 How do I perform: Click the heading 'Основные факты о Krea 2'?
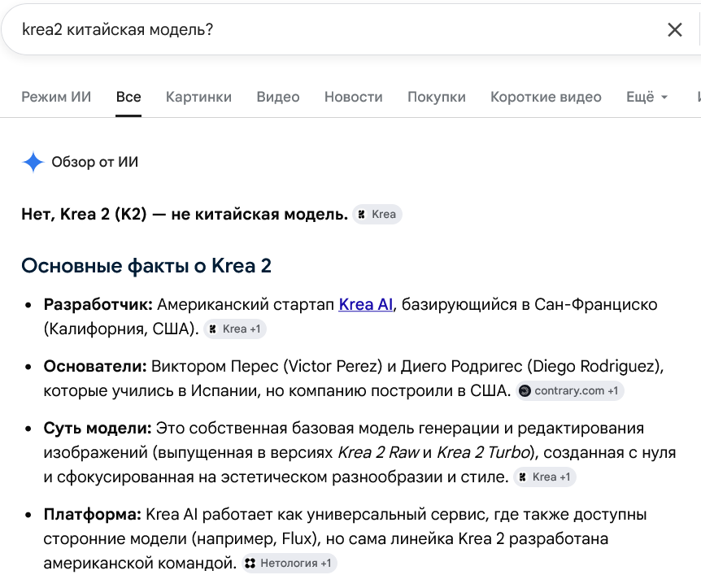point(146,266)
